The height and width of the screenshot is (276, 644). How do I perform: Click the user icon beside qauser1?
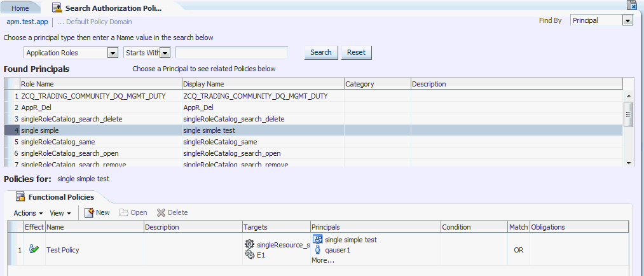pos(317,250)
